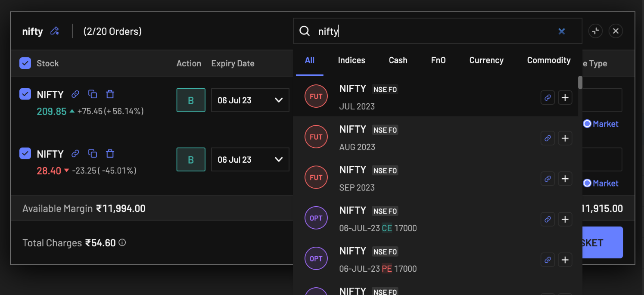Toggle the select-all Stock header checkbox
This screenshot has height=295, width=644.
25,63
